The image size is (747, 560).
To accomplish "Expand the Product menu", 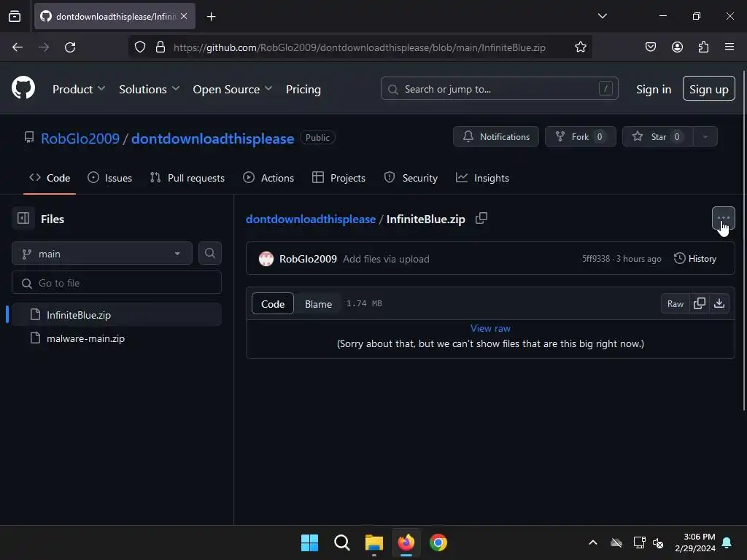I will click(79, 89).
